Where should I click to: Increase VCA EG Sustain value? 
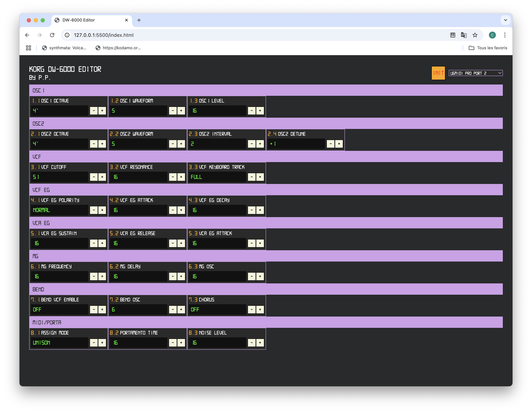(x=102, y=243)
